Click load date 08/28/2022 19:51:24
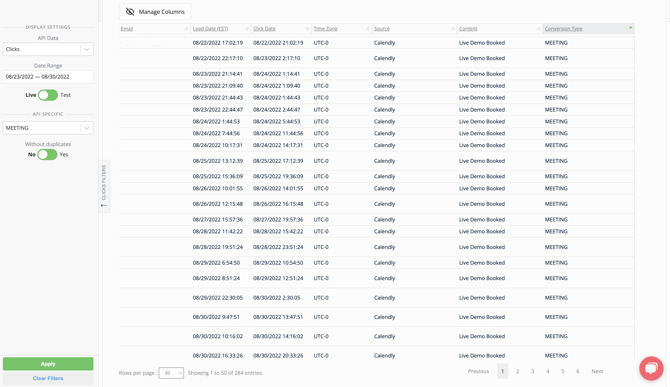Image resolution: width=670 pixels, height=387 pixels. (x=217, y=247)
